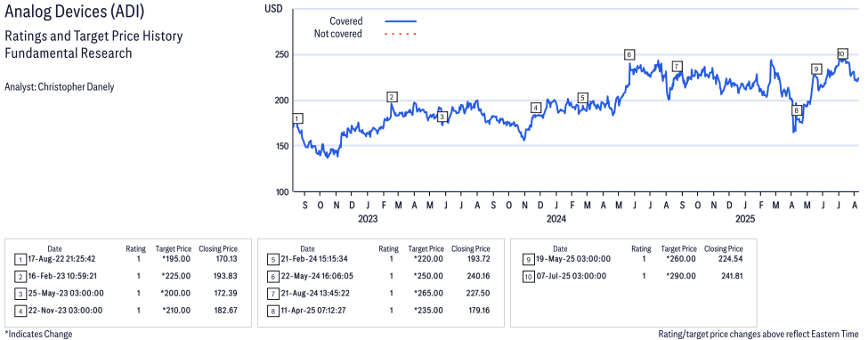Click closing price 240.16
The width and height of the screenshot is (868, 340).
pos(478,276)
